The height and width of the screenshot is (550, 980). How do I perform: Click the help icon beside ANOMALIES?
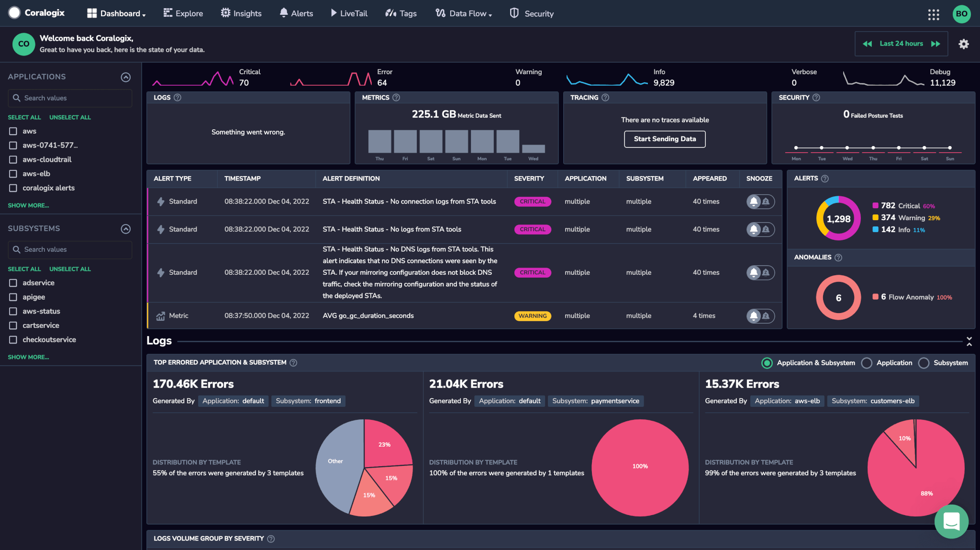click(838, 258)
